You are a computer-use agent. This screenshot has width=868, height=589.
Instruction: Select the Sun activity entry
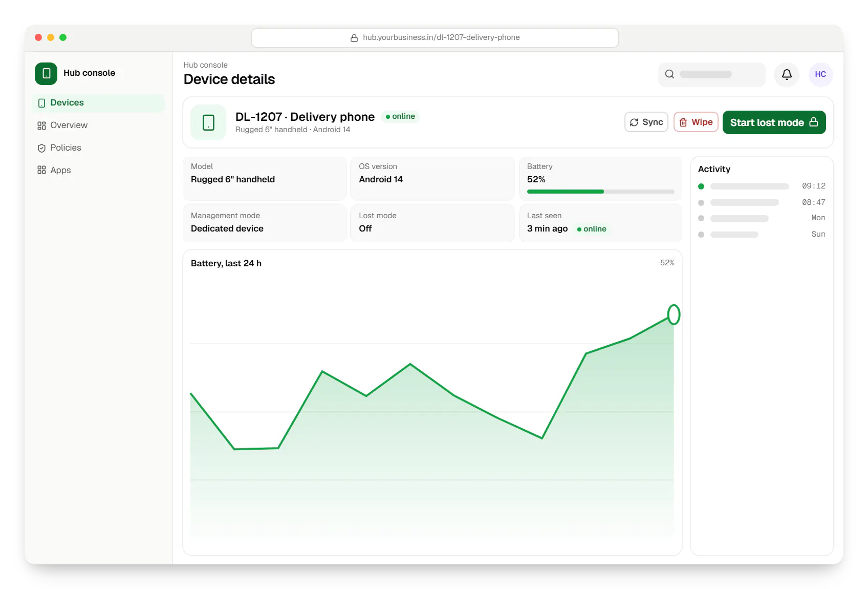click(762, 234)
